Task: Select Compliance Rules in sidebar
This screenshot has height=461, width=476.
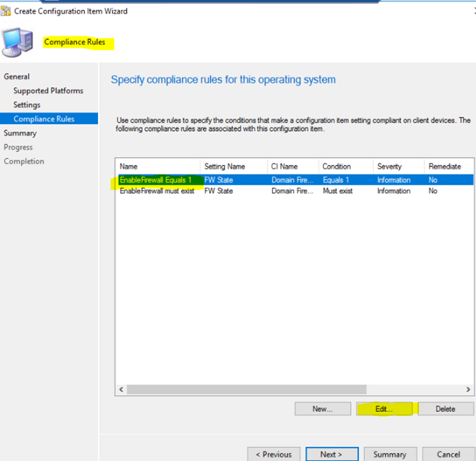Action: tap(49, 119)
